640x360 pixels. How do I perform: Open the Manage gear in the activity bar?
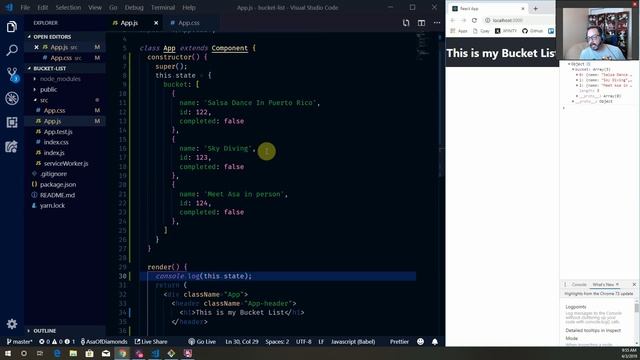(x=12, y=324)
